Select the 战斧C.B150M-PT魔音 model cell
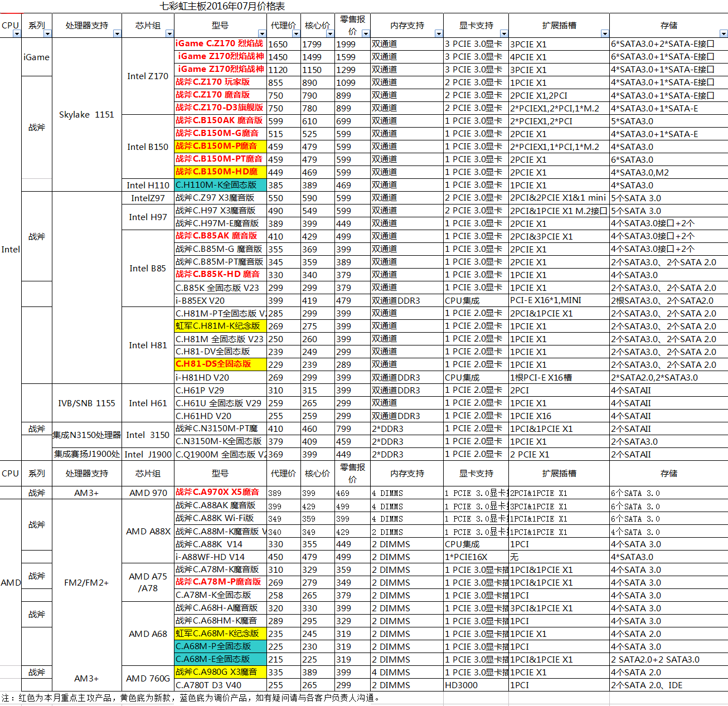This screenshot has height=706, width=728. pyautogui.click(x=220, y=159)
